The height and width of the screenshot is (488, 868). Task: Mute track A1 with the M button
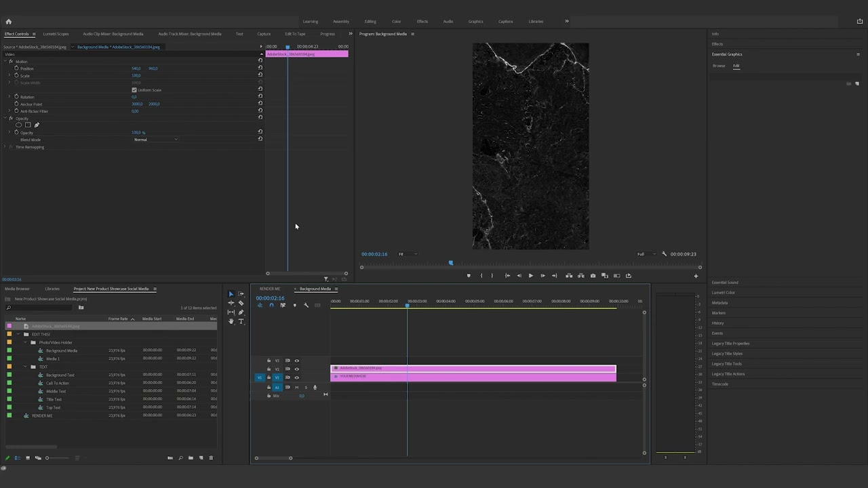click(296, 388)
